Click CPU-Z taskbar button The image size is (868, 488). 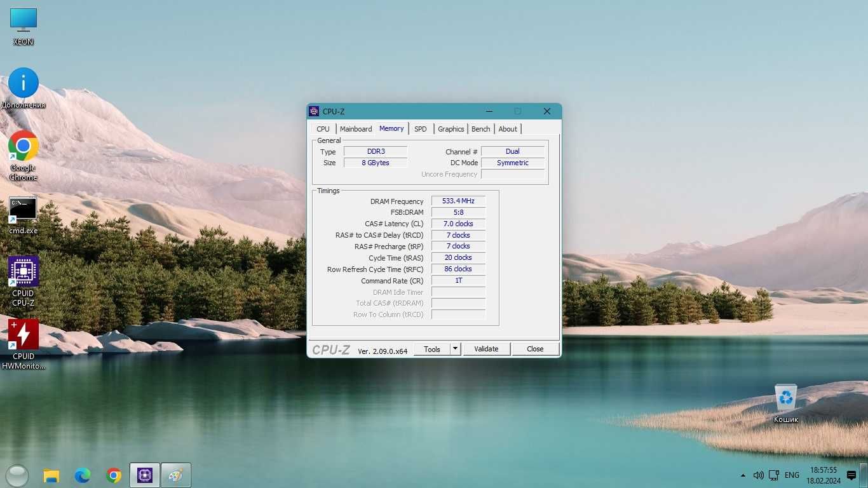tap(145, 475)
